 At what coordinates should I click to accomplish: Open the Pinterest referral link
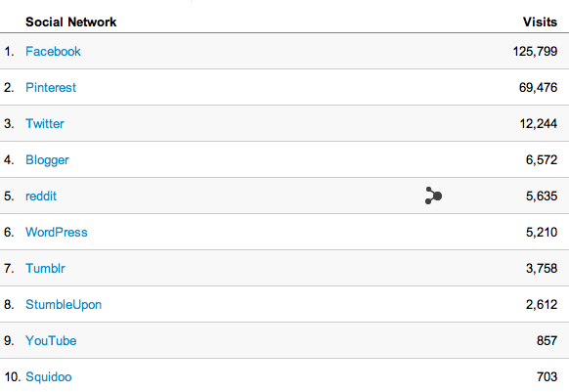point(51,87)
